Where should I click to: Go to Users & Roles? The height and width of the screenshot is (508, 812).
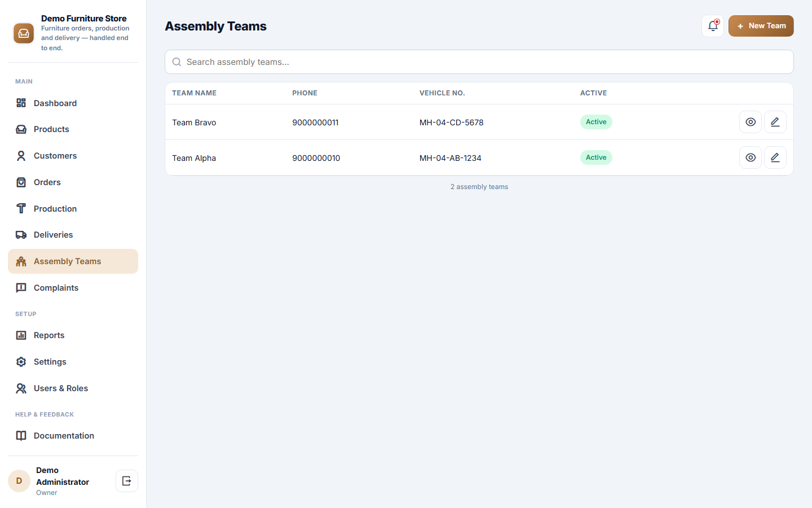pyautogui.click(x=73, y=388)
